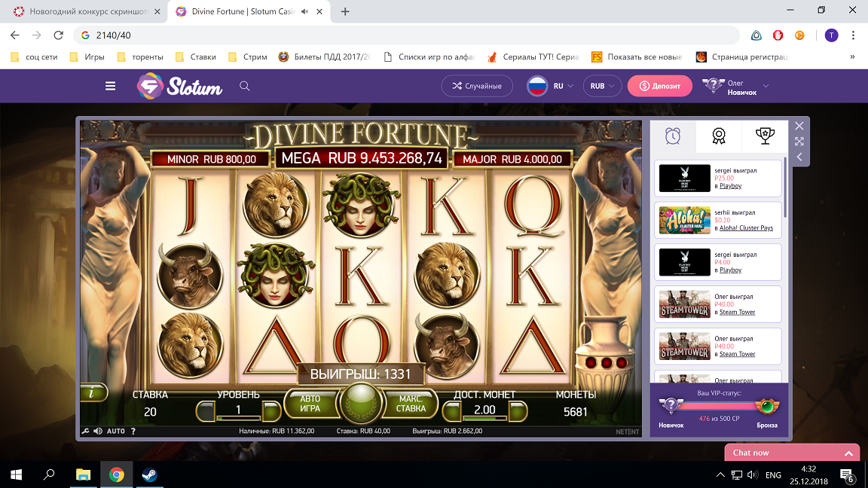Click the coin value bar under 2.00

point(484,418)
